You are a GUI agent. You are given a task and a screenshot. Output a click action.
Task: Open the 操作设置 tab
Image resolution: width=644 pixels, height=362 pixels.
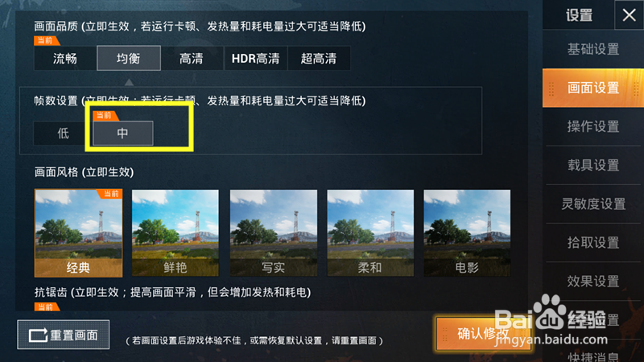coord(593,126)
